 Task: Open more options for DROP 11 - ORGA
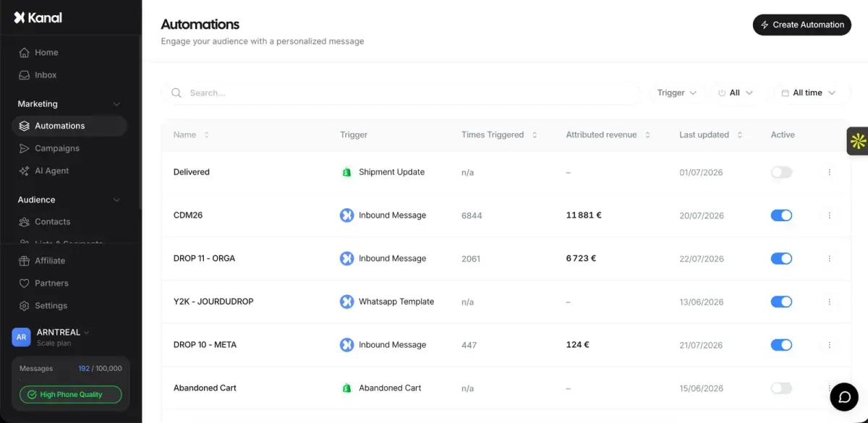[829, 259]
